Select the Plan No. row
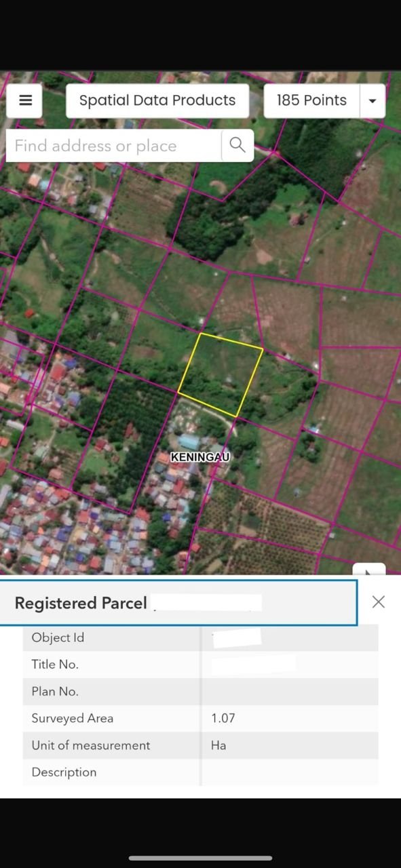The height and width of the screenshot is (868, 401). point(200,692)
